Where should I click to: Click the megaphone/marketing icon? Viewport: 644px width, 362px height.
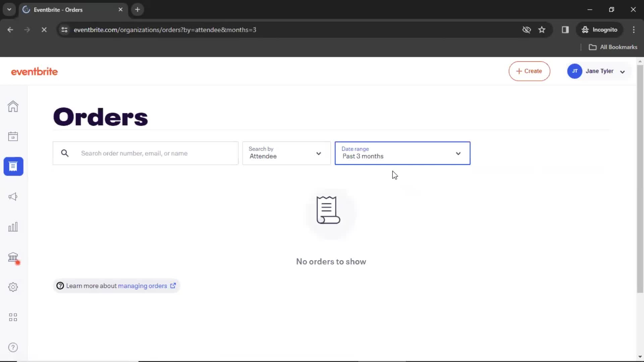(x=13, y=196)
